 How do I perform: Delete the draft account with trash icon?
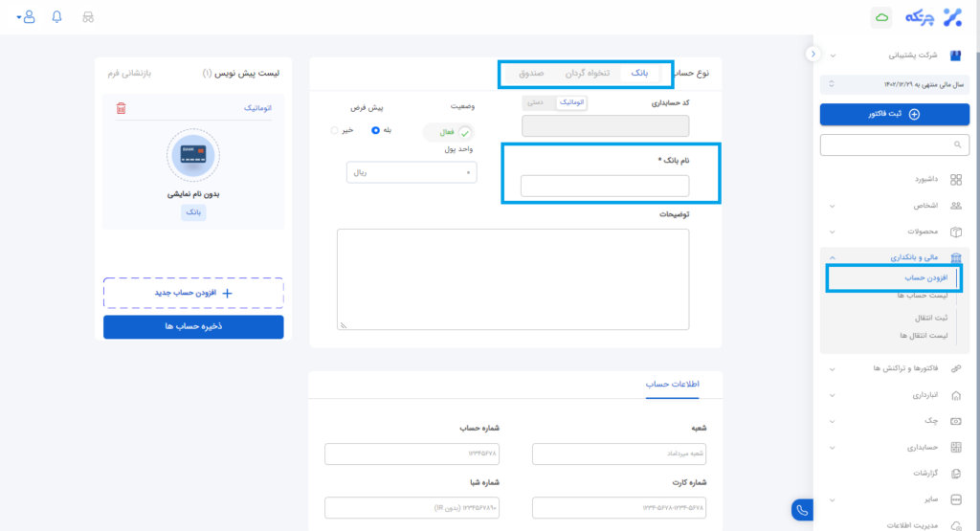[121, 109]
